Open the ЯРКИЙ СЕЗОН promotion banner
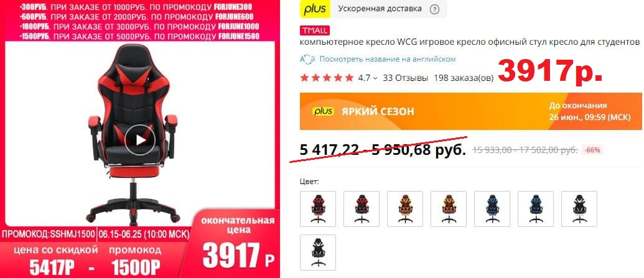The image size is (644, 278). click(x=470, y=111)
